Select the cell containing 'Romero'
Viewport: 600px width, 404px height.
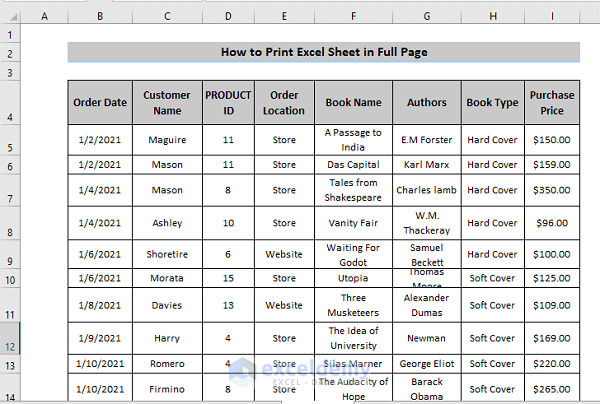(167, 364)
